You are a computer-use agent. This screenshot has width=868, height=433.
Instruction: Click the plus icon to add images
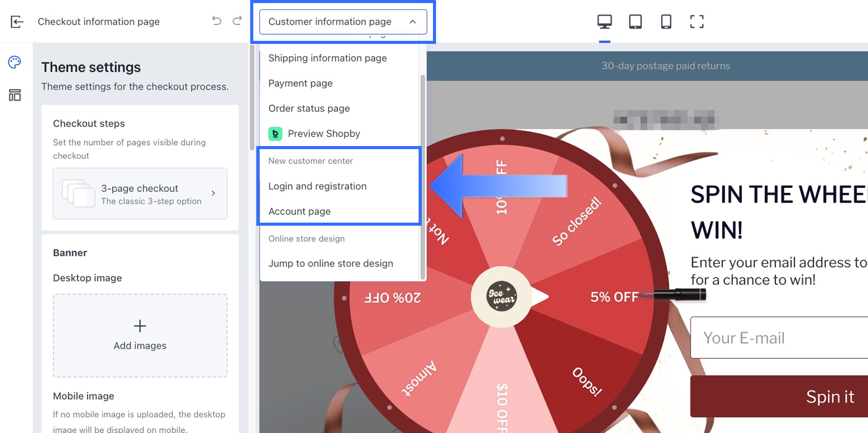[140, 326]
